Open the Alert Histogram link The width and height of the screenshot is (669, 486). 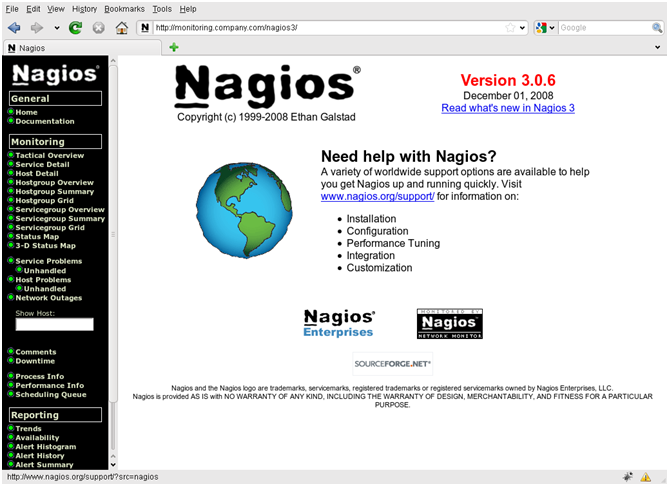pos(46,447)
